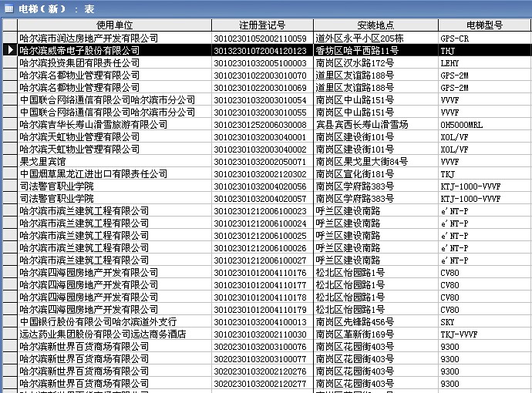Click registration number 30202301032003100076
The height and width of the screenshot is (393, 532).
262,346
